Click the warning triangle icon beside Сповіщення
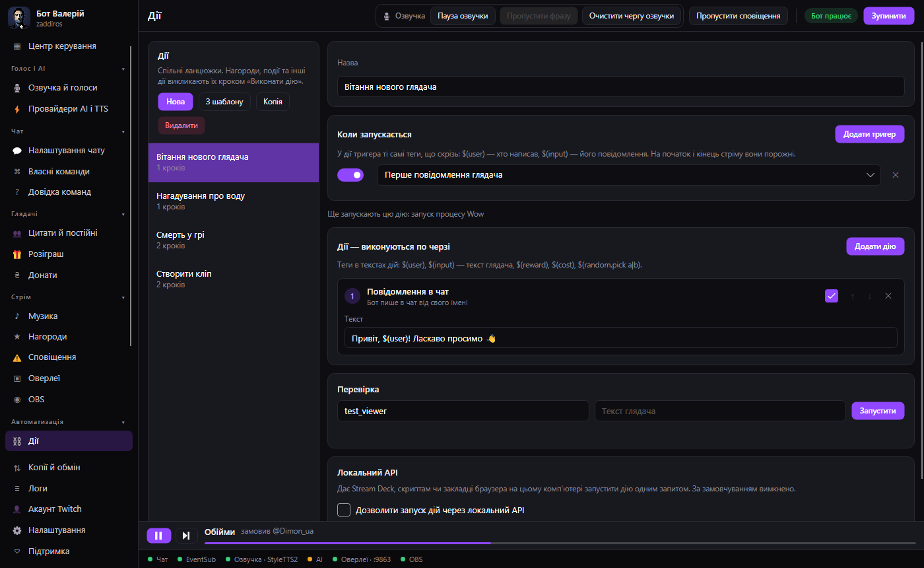Screen dimensions: 924x568 (17, 357)
